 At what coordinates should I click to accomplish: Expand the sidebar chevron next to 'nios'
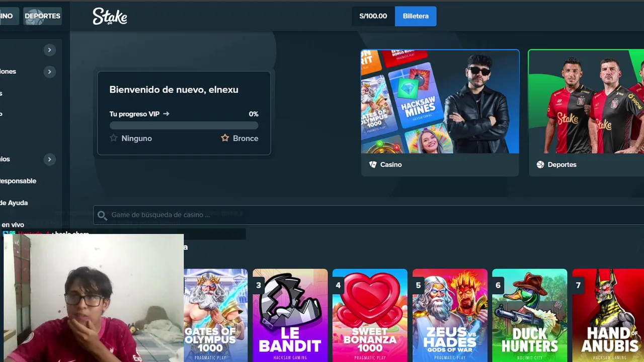pyautogui.click(x=49, y=159)
